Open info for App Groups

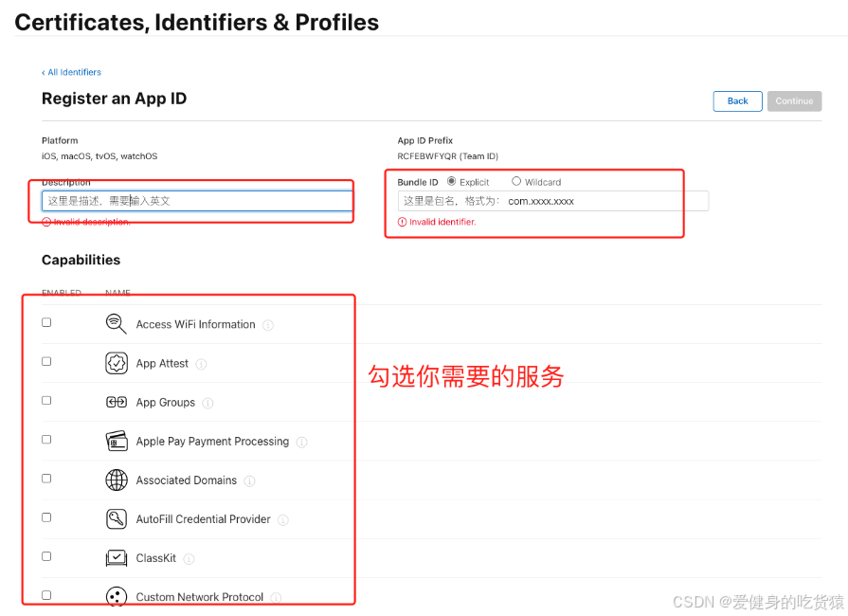[207, 403]
